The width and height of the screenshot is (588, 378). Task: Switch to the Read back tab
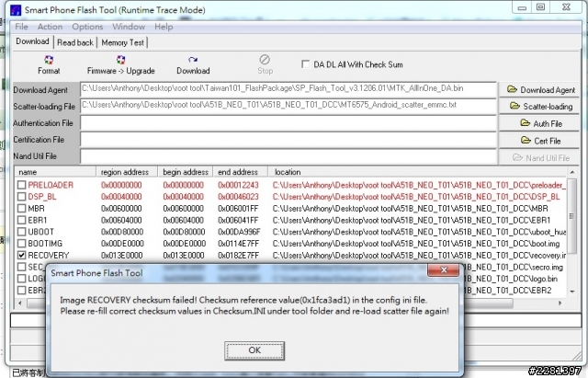tap(75, 43)
